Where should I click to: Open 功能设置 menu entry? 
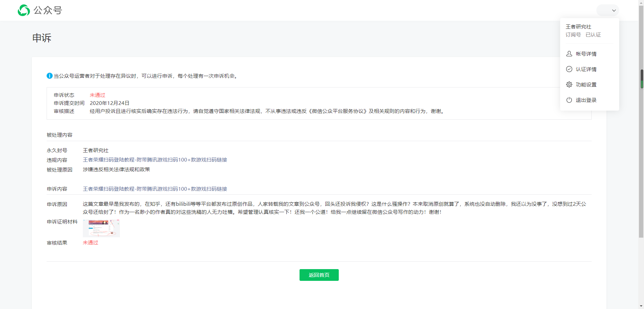tap(586, 85)
